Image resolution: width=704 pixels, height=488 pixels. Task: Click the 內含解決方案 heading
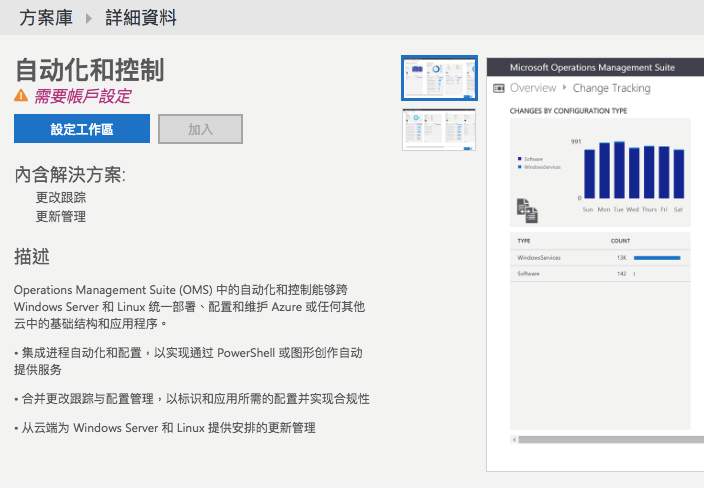pyautogui.click(x=70, y=175)
